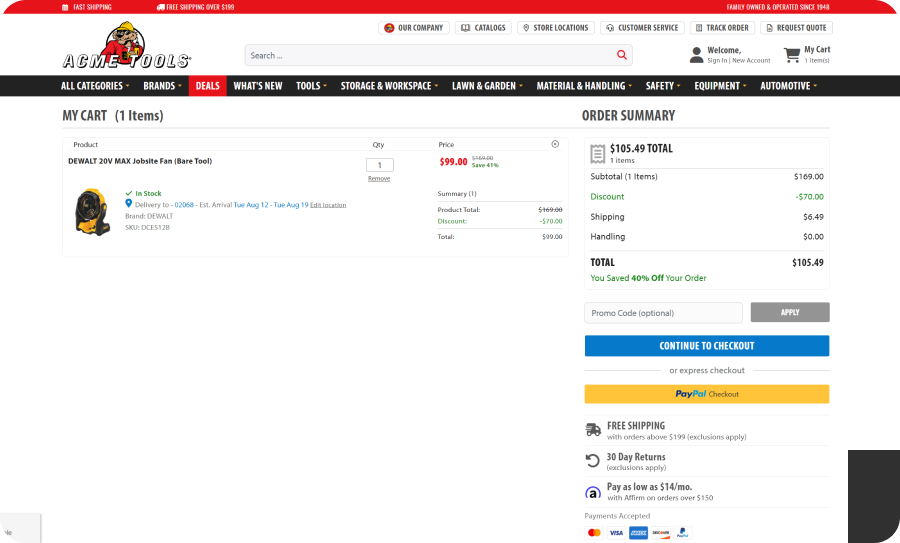
Task: Click the Remove link under quantity
Action: (379, 179)
